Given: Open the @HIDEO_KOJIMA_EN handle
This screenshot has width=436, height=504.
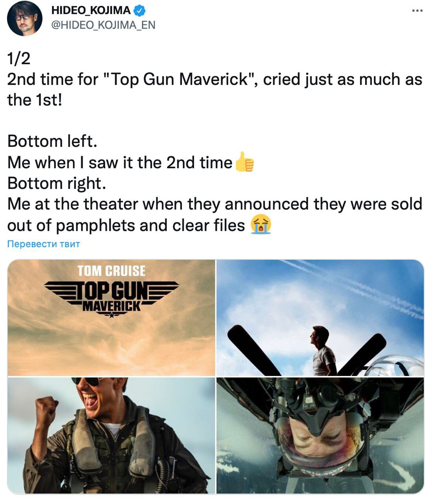Looking at the screenshot, I should click(x=103, y=25).
